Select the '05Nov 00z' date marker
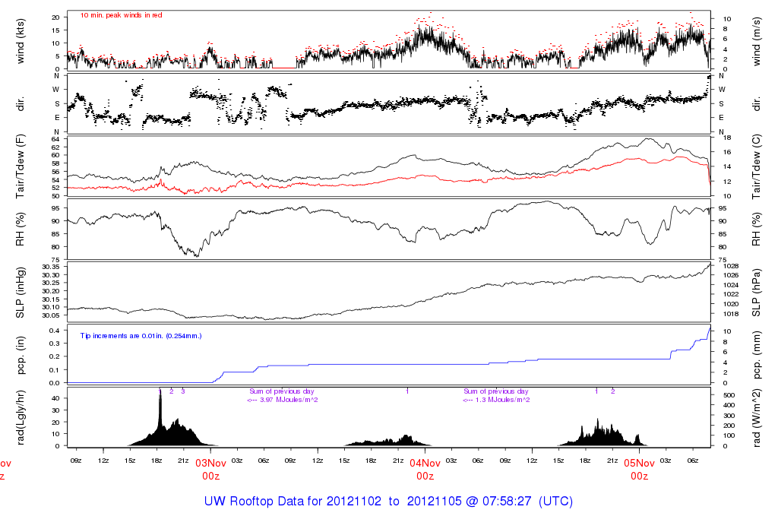Screen dimensions: 778x532 click(x=640, y=470)
